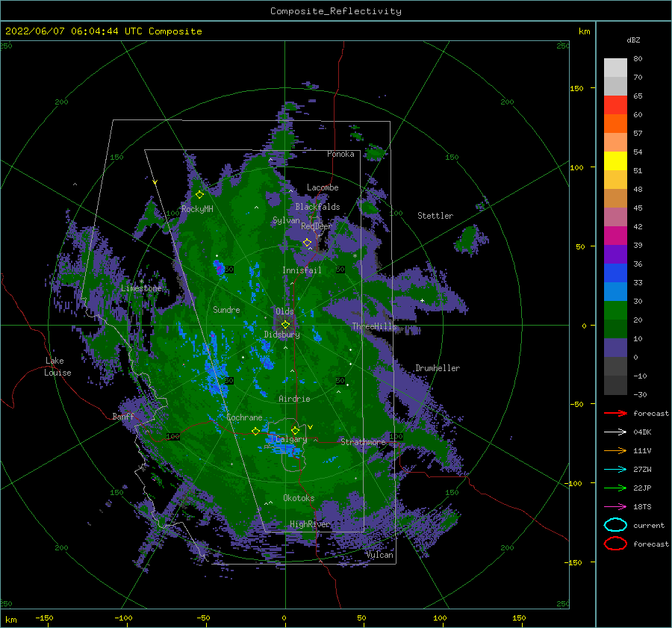Click the Strathmore map label
672x628 pixels.
pos(363,442)
